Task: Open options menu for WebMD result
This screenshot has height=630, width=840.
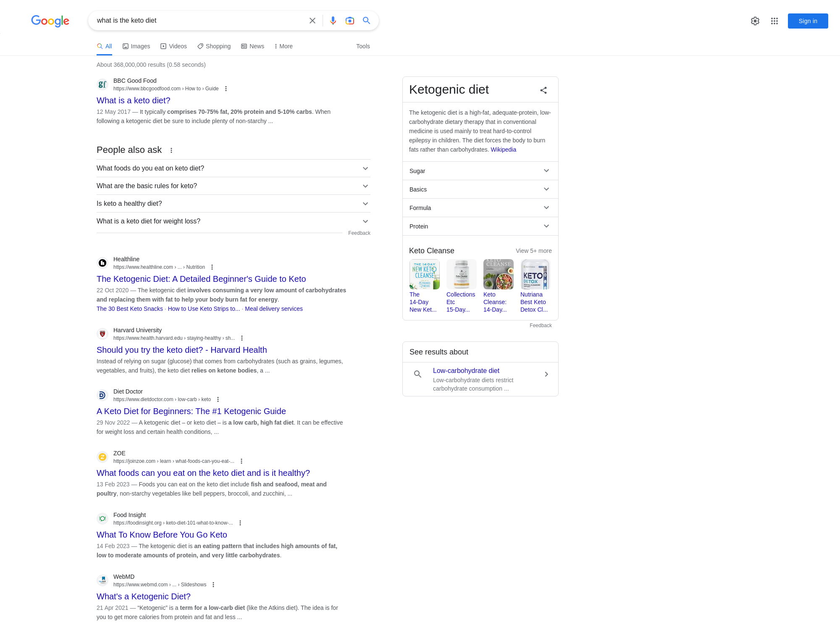Action: [x=213, y=585]
